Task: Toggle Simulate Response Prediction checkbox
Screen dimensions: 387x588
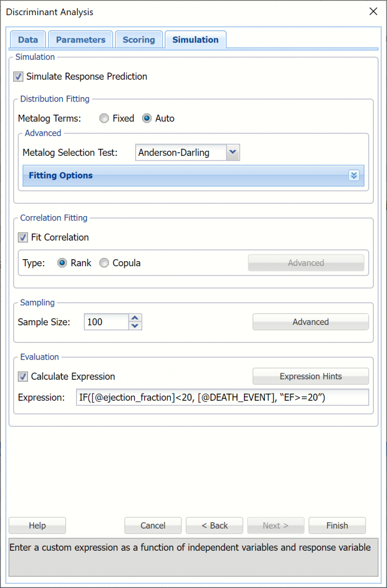Action: click(18, 77)
